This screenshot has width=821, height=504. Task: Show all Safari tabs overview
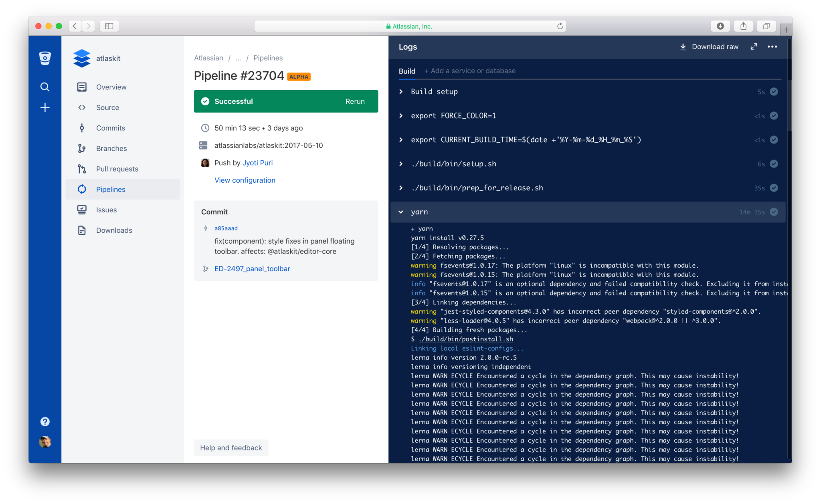pos(766,26)
